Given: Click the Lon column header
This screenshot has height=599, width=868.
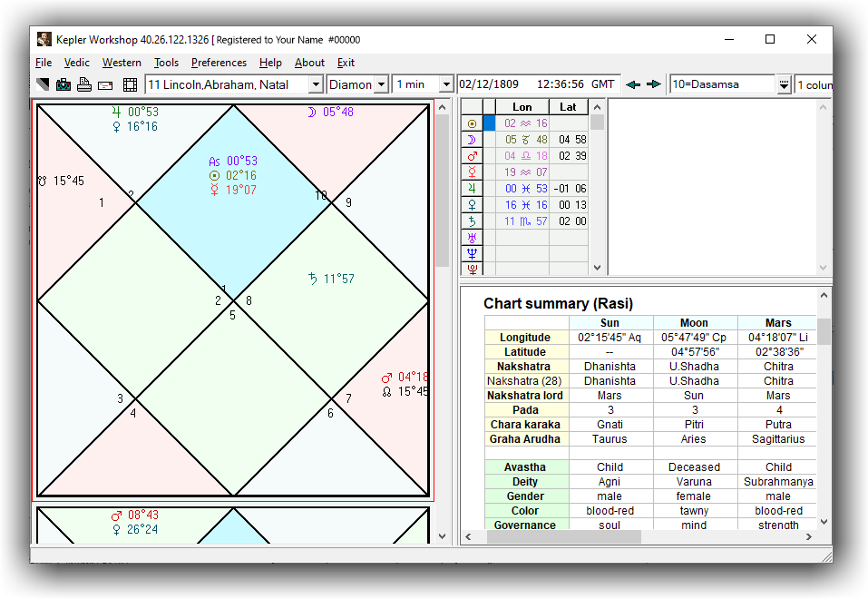Looking at the screenshot, I should [522, 107].
